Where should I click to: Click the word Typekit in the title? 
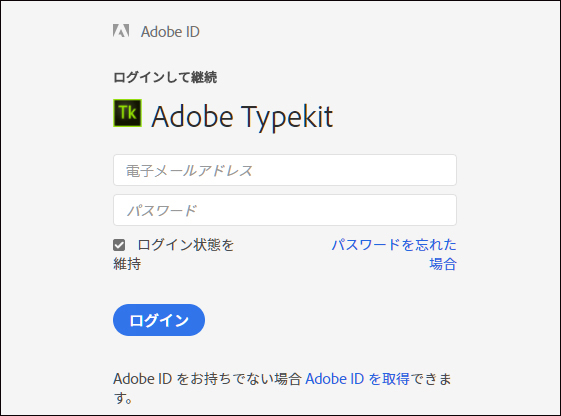pos(287,117)
